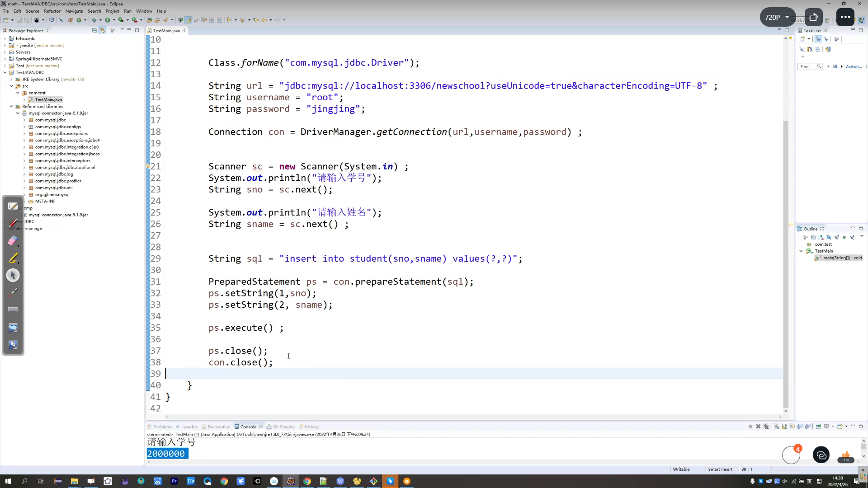Open 720P video quality dropdown
This screenshot has width=868, height=488.
tap(777, 17)
